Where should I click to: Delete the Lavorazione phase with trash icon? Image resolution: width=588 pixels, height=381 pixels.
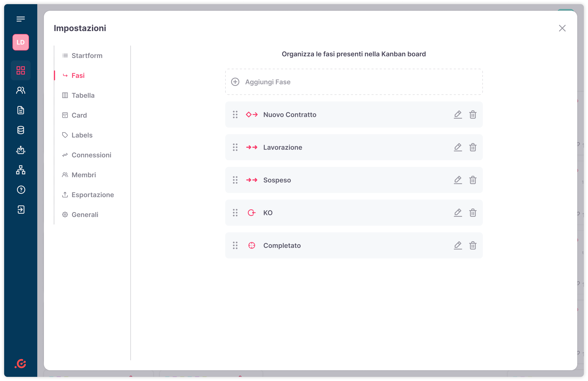473,147
